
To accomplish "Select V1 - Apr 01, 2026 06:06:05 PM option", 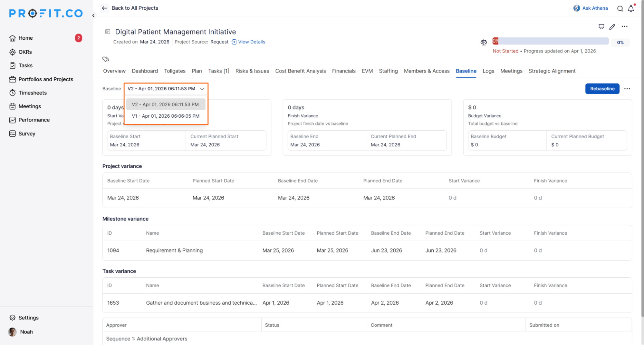I will pyautogui.click(x=166, y=116).
